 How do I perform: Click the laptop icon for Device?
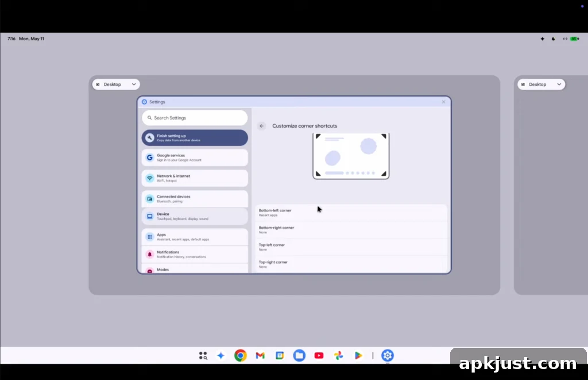pos(150,216)
